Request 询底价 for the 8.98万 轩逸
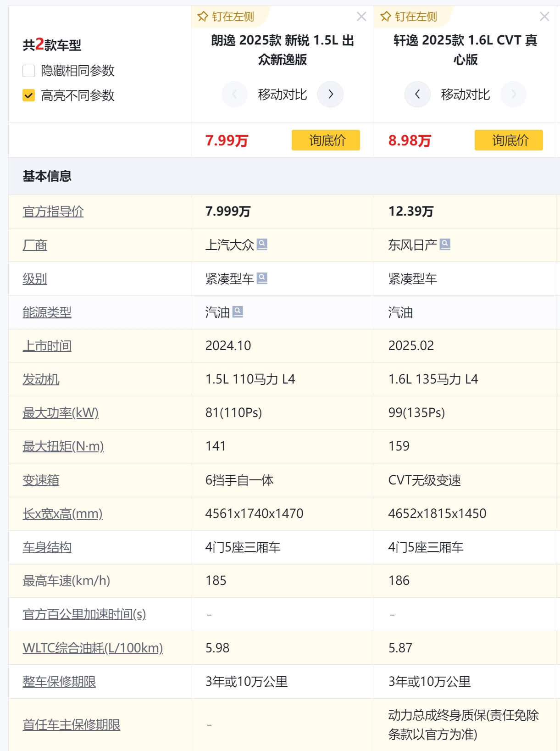The width and height of the screenshot is (560, 751). [509, 140]
